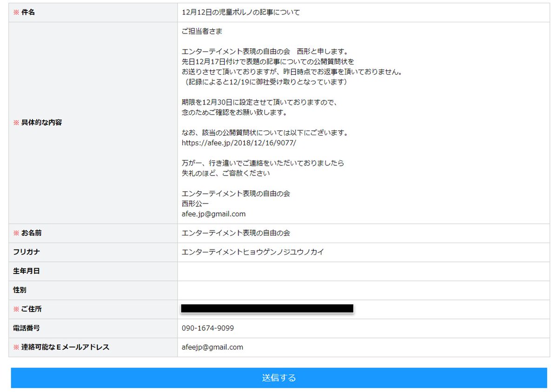Click the blacked-out address value
The image size is (558, 392).
click(x=267, y=308)
